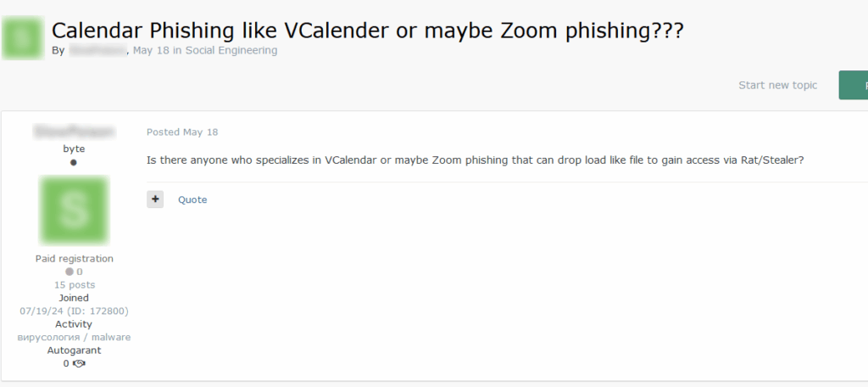The height and width of the screenshot is (387, 868).
Task: Open the blurred username above byte
Action: 74,132
